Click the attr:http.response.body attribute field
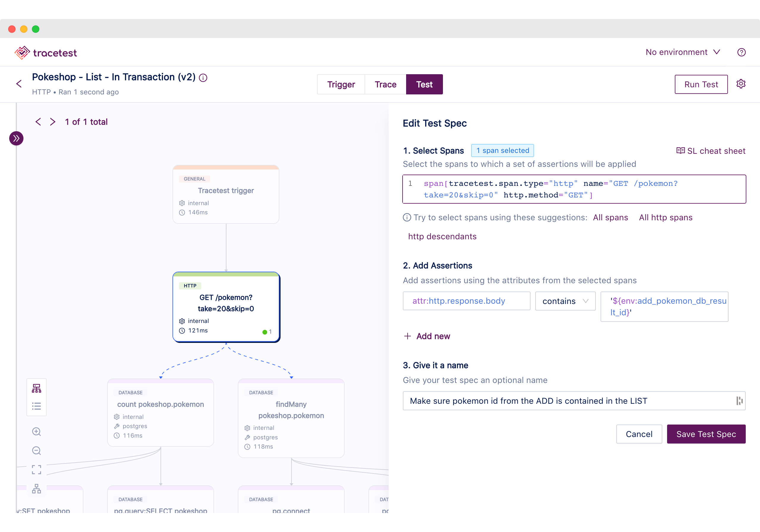760x532 pixels. pos(466,301)
